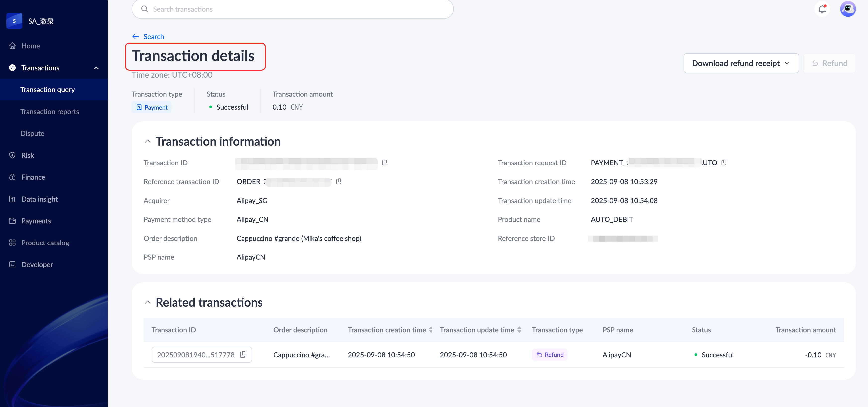This screenshot has width=868, height=407.
Task: Sort by Transaction update time
Action: (x=519, y=330)
